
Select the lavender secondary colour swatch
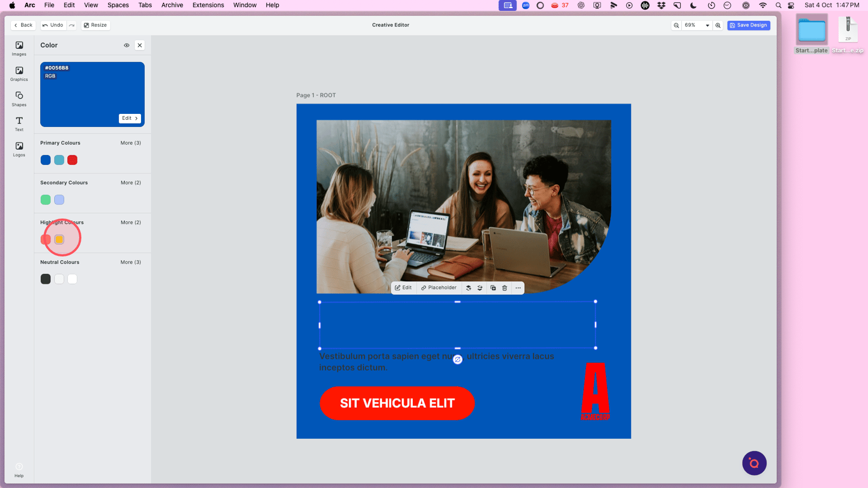59,200
